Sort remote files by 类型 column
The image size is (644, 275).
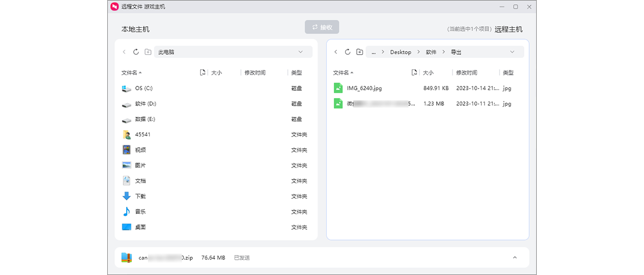[x=508, y=73]
